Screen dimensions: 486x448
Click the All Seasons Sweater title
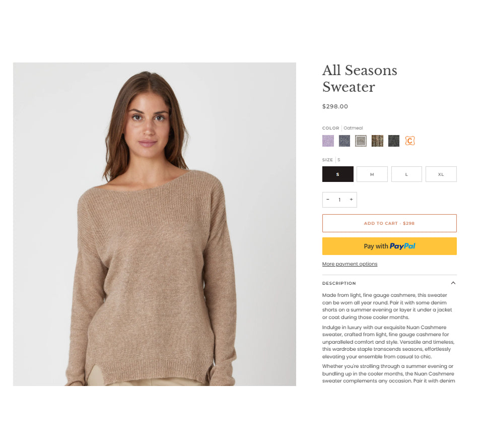[x=360, y=79]
